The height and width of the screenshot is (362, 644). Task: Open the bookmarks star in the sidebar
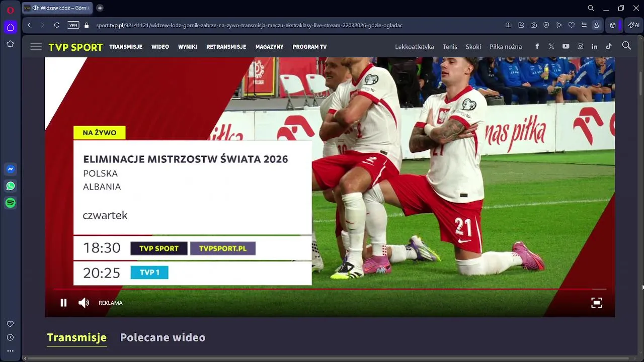point(10,44)
